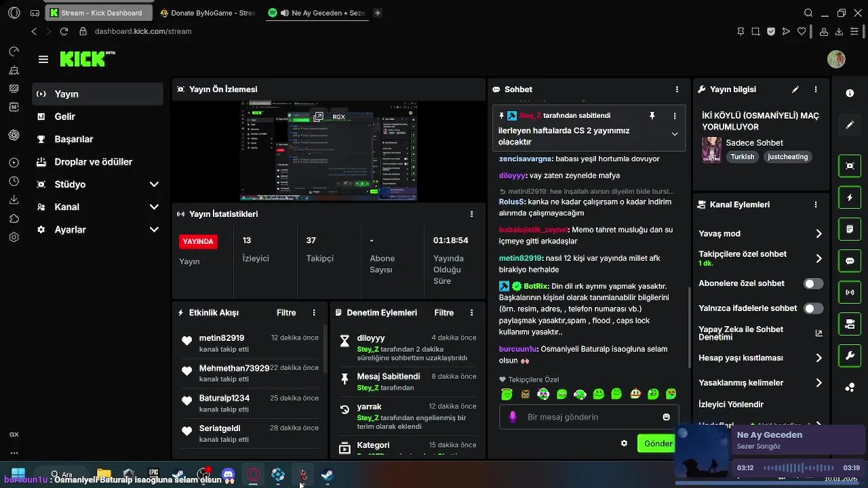Toggle wrench stream info widget in rail
The width and height of the screenshot is (868, 488).
[x=850, y=355]
